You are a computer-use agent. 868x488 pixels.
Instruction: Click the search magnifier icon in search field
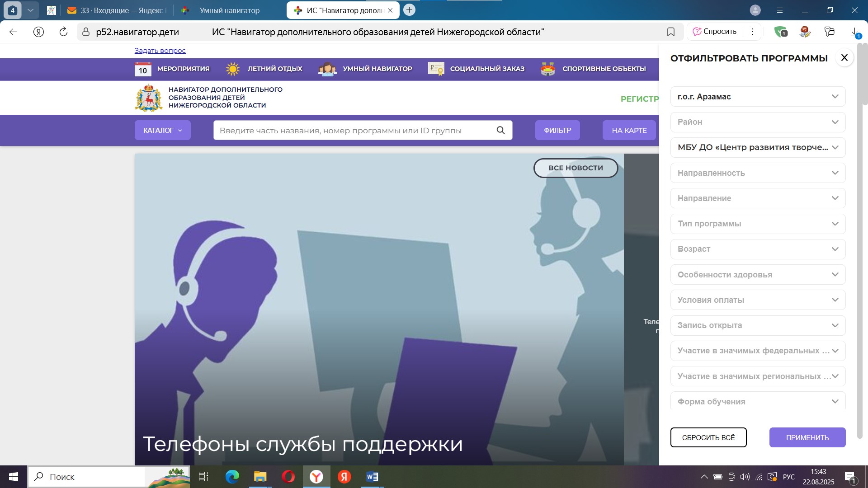[x=500, y=130]
